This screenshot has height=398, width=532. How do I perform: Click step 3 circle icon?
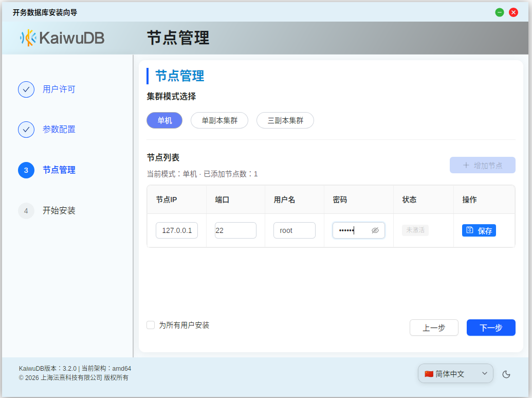(x=26, y=170)
